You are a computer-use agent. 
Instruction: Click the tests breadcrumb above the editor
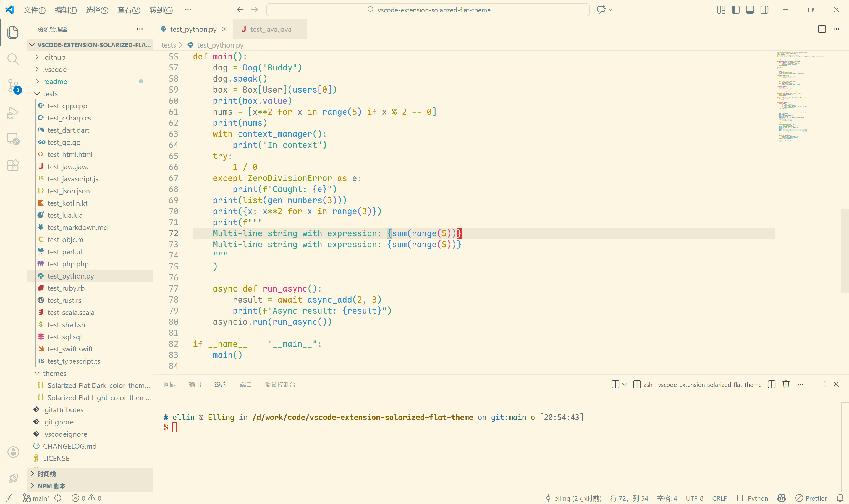[x=169, y=45]
